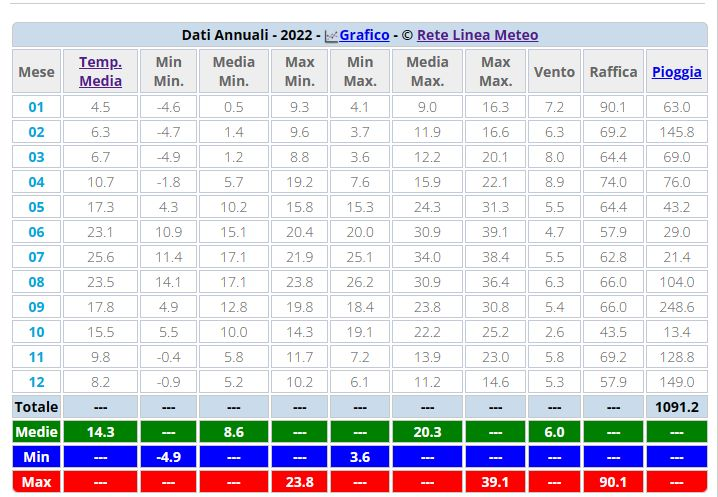Open the Rete Linea Meteo link
This screenshot has width=718, height=497.
[x=477, y=35]
